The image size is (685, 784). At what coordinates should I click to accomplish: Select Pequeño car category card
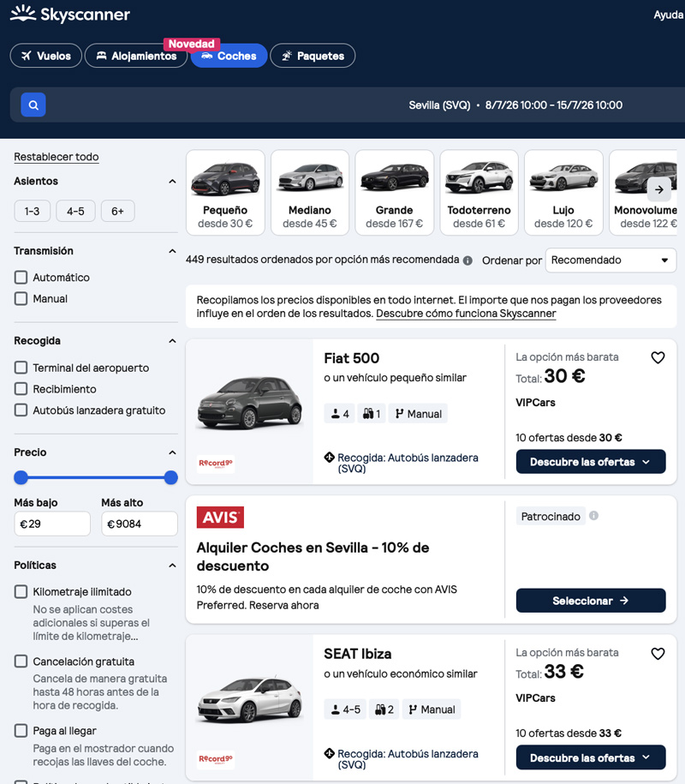[x=225, y=193]
